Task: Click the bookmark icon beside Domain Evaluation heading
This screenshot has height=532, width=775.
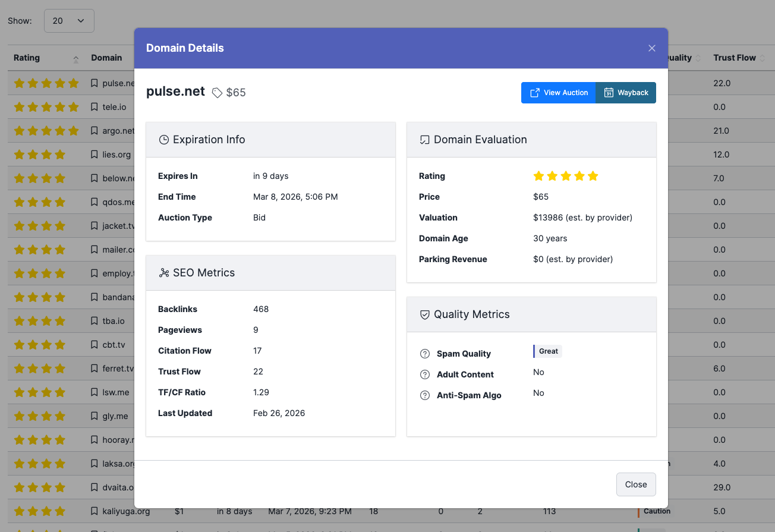Action: pyautogui.click(x=424, y=139)
